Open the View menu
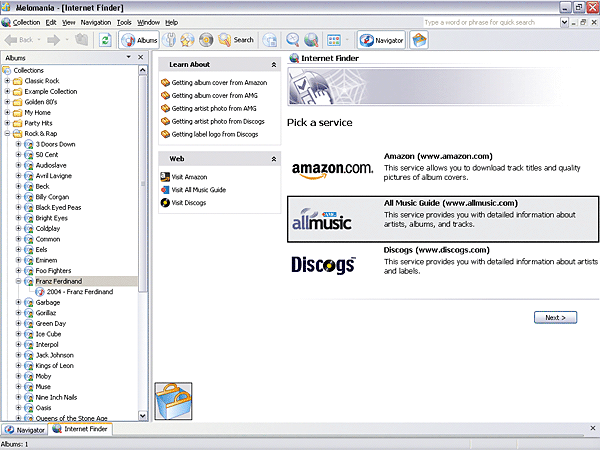This screenshot has width=600, height=450. click(68, 23)
